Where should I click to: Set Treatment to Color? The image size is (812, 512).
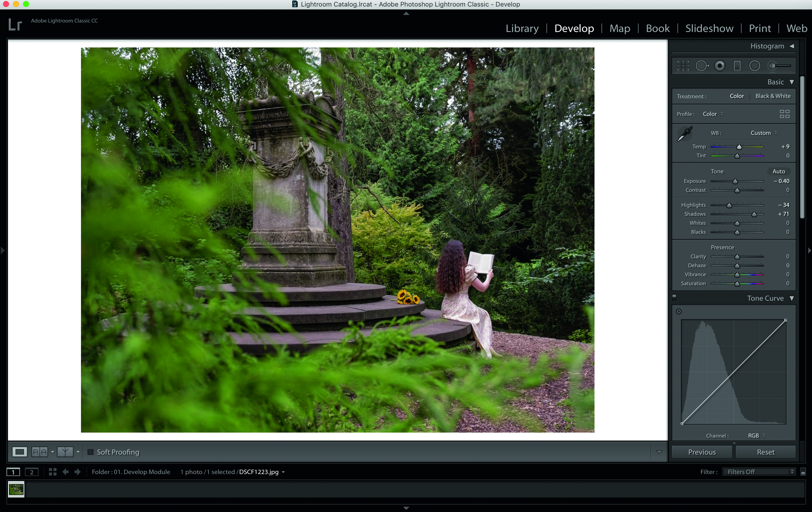(x=736, y=96)
